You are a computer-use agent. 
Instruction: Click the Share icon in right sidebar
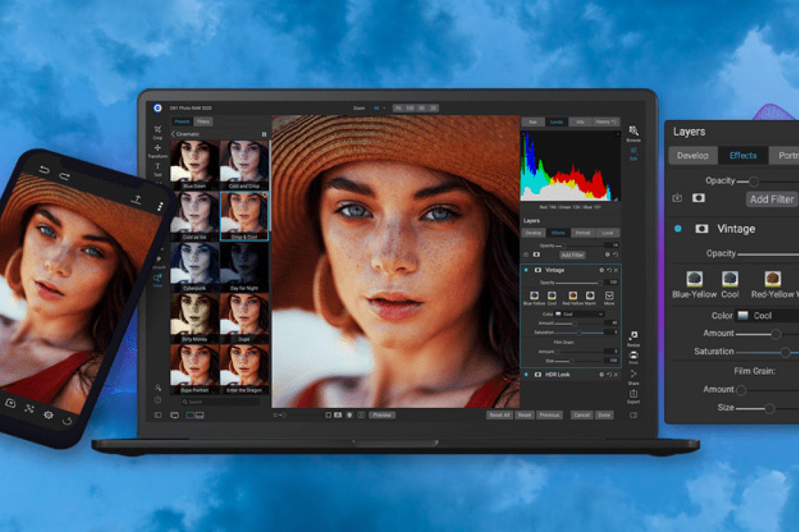pos(633,376)
